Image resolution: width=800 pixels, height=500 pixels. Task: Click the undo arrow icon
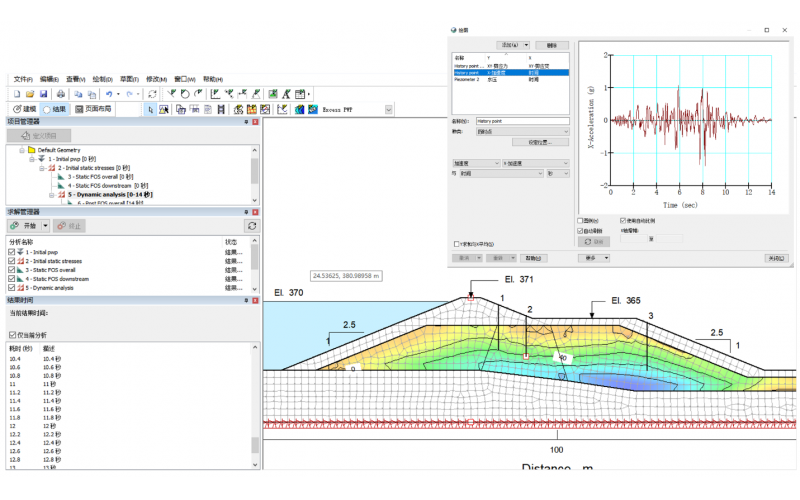coord(109,93)
